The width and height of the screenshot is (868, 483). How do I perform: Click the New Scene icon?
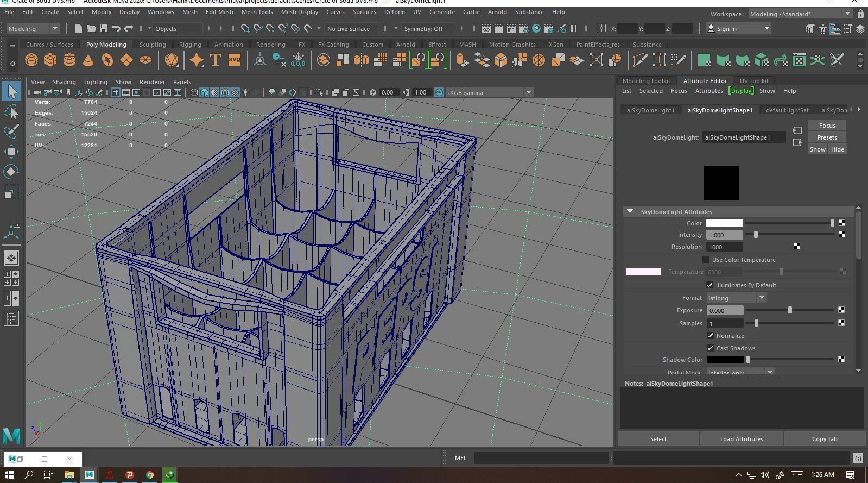(x=78, y=28)
